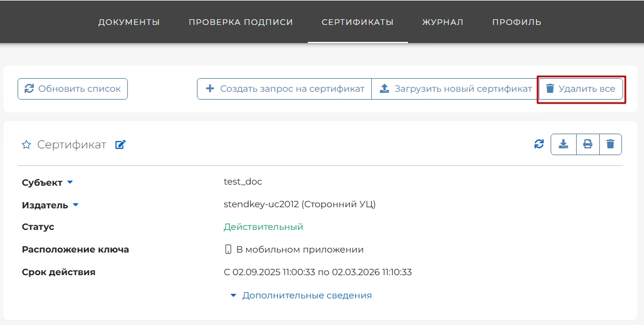
Task: Expand the Издатель details arrow
Action: click(x=75, y=205)
